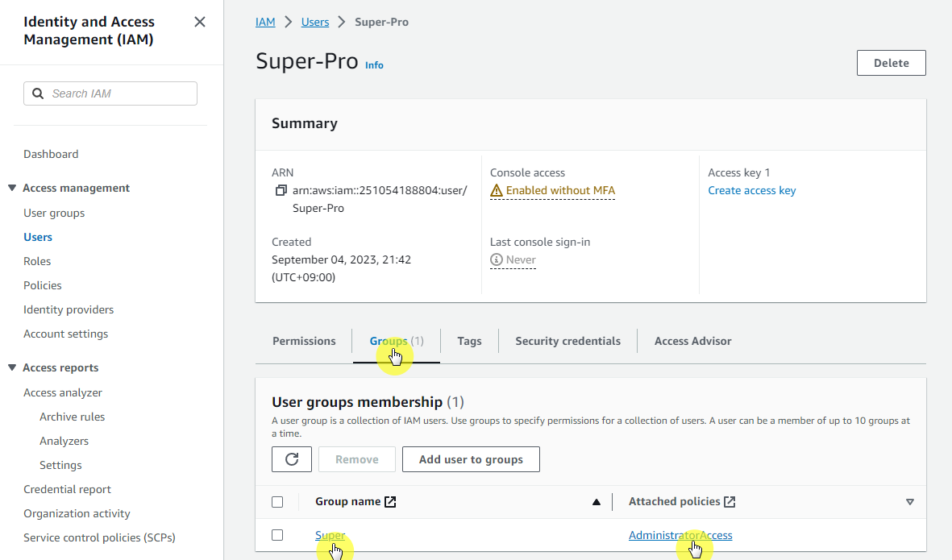Close the IAM navigation panel

coord(200,22)
